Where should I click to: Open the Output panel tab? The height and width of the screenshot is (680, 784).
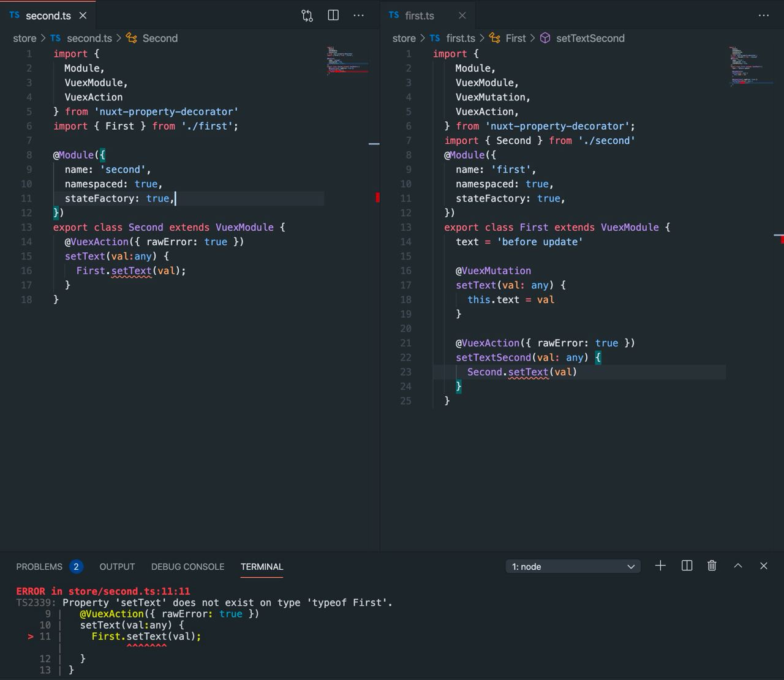[x=117, y=567]
